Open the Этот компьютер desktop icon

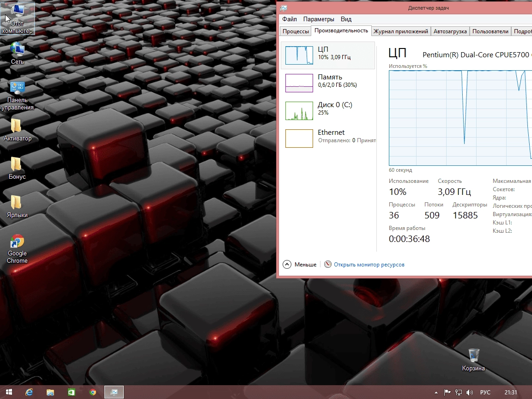click(x=17, y=19)
